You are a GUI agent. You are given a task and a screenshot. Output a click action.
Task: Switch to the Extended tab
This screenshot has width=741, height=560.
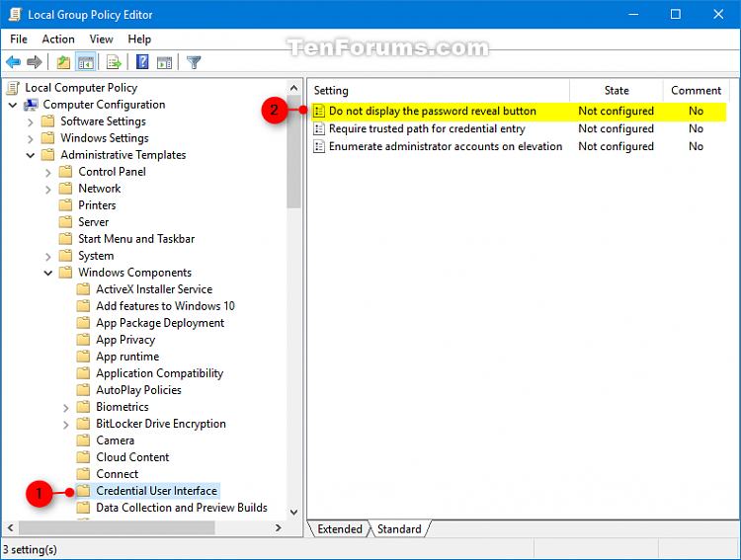(x=339, y=528)
